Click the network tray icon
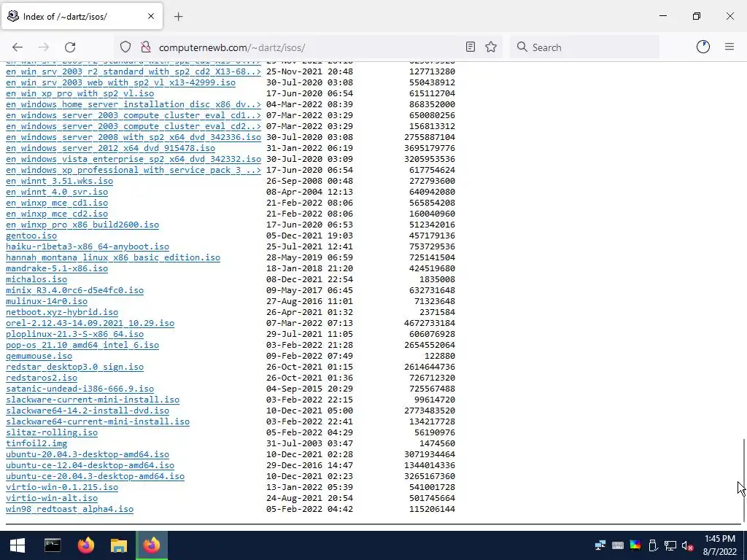The image size is (747, 560). point(670,545)
